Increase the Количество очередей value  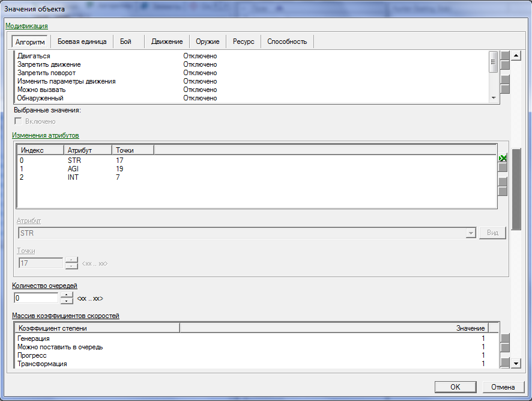[67, 295]
